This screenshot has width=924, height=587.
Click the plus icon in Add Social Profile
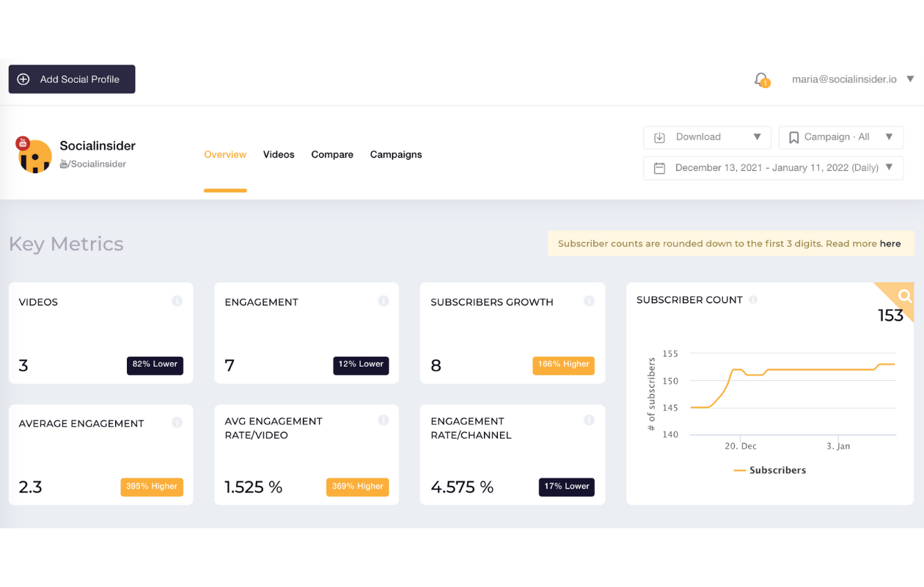tap(23, 79)
